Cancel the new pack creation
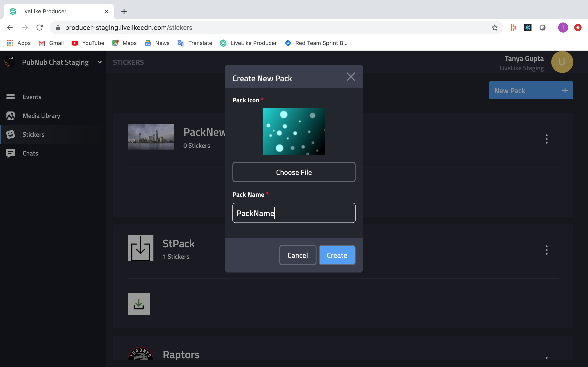The width and height of the screenshot is (588, 367). (x=297, y=255)
